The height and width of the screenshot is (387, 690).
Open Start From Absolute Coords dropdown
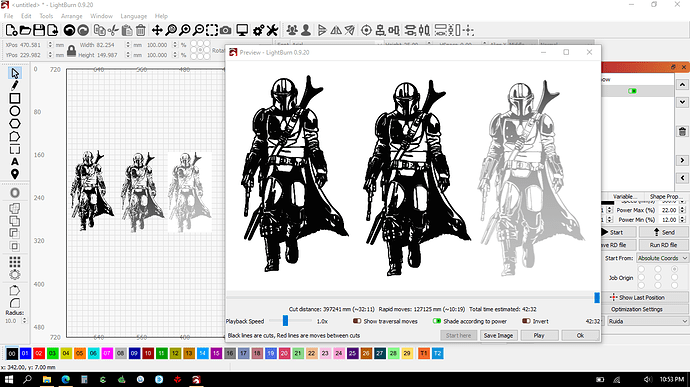(x=662, y=258)
